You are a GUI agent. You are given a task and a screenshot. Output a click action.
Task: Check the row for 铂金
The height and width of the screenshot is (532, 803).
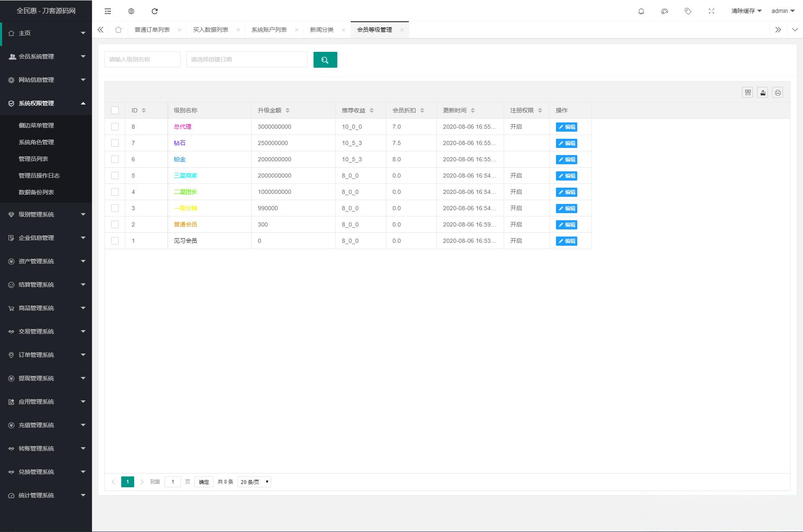tap(115, 159)
